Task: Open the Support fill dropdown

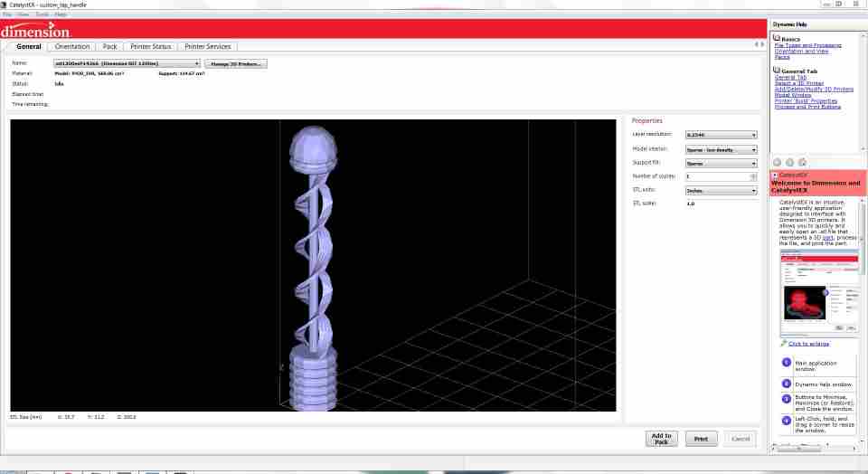Action: (721, 164)
